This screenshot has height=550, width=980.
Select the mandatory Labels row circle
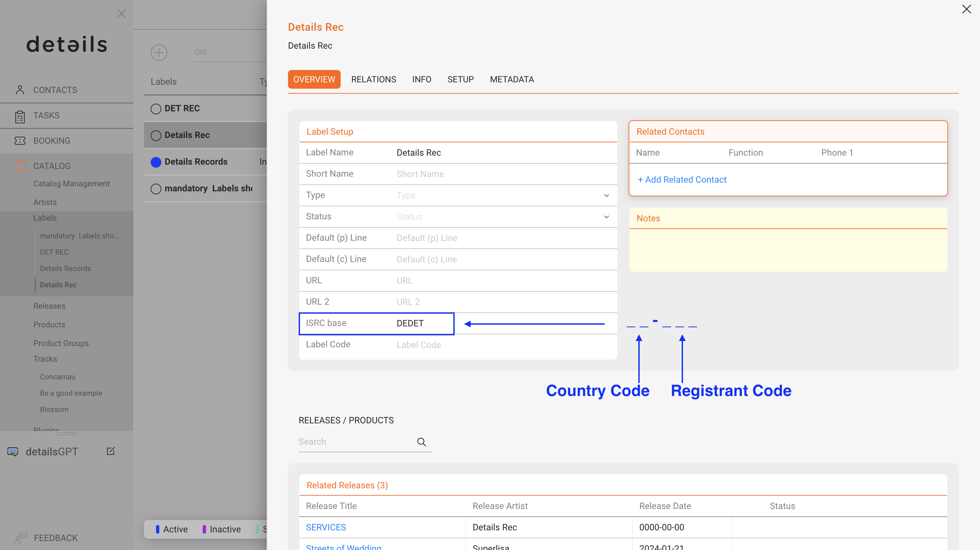pyautogui.click(x=156, y=189)
